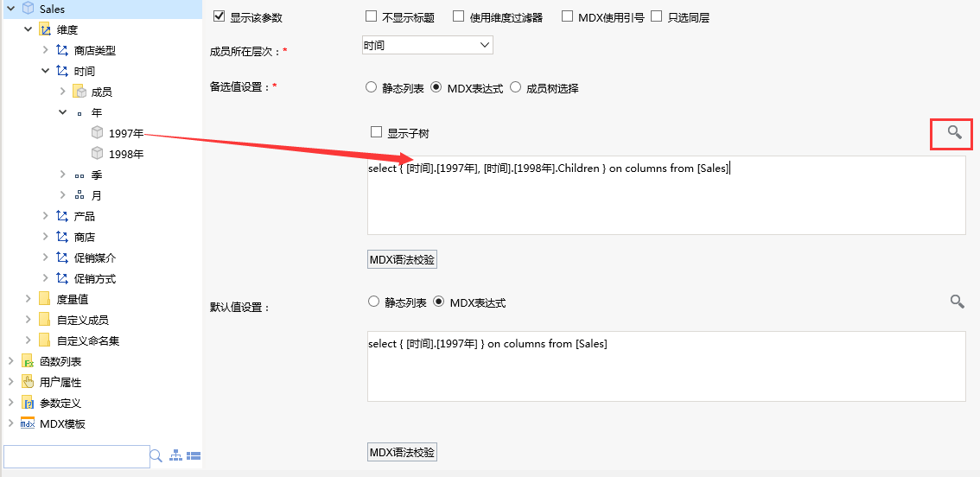Click the 1997年 member cube icon
Image resolution: width=980 pixels, height=477 pixels.
coord(97,132)
